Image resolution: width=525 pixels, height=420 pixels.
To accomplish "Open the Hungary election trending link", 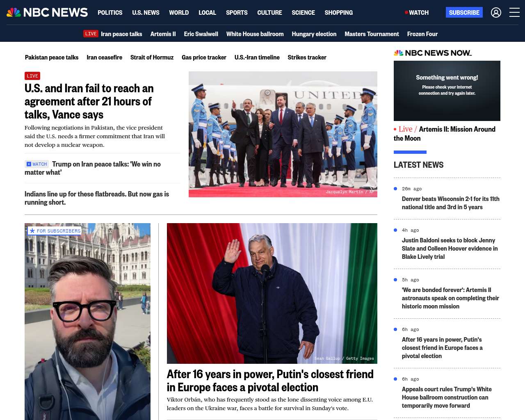I will coord(314,34).
